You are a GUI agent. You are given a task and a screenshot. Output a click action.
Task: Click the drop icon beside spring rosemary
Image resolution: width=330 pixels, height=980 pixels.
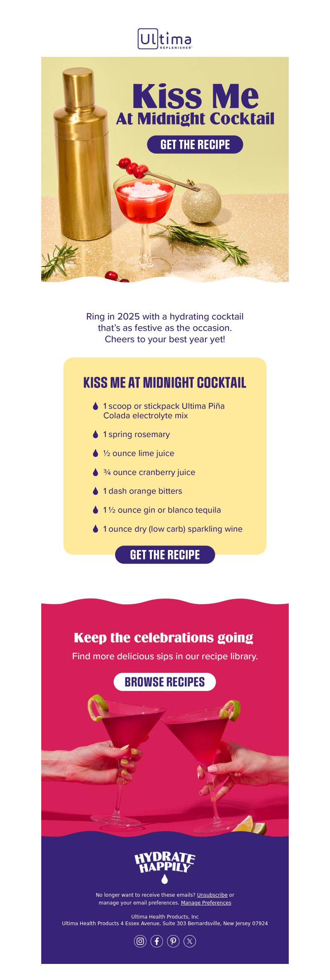[x=95, y=434]
